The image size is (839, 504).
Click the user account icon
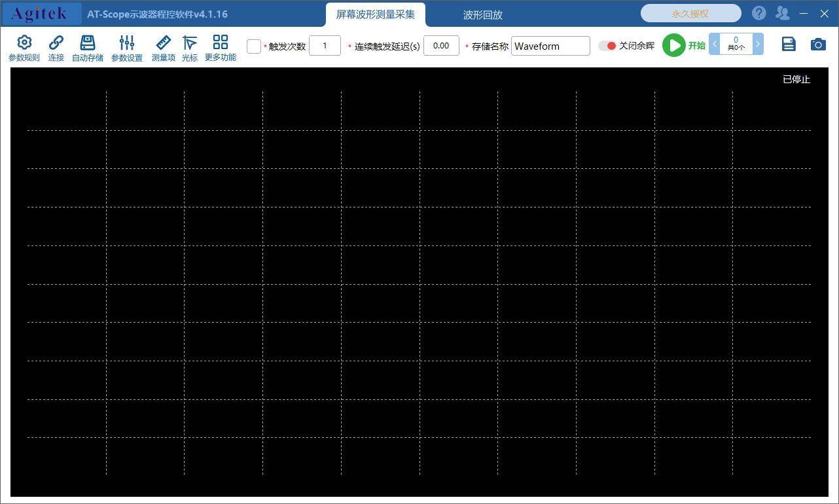pos(782,13)
